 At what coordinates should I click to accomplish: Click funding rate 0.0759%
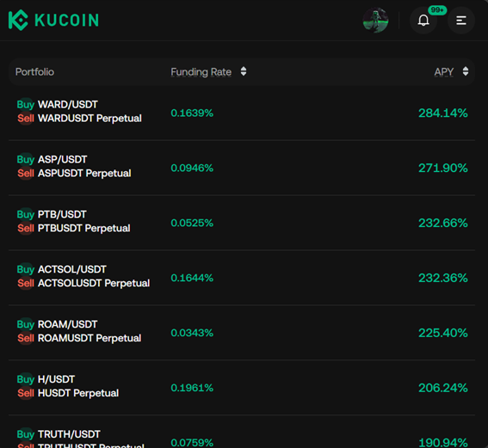pyautogui.click(x=192, y=443)
